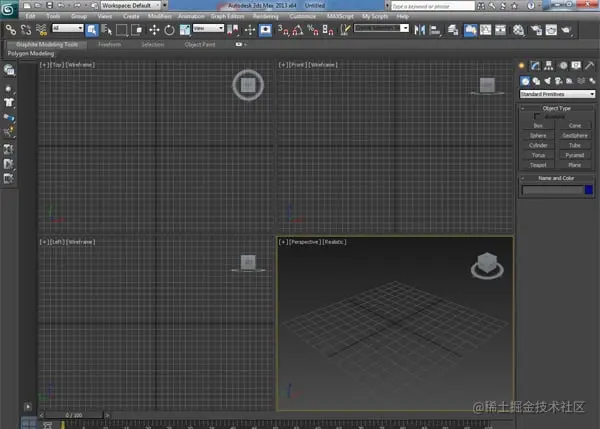Screen dimensions: 600x429
Task: Toggle Window/Crossing selection mode
Action: point(137,30)
